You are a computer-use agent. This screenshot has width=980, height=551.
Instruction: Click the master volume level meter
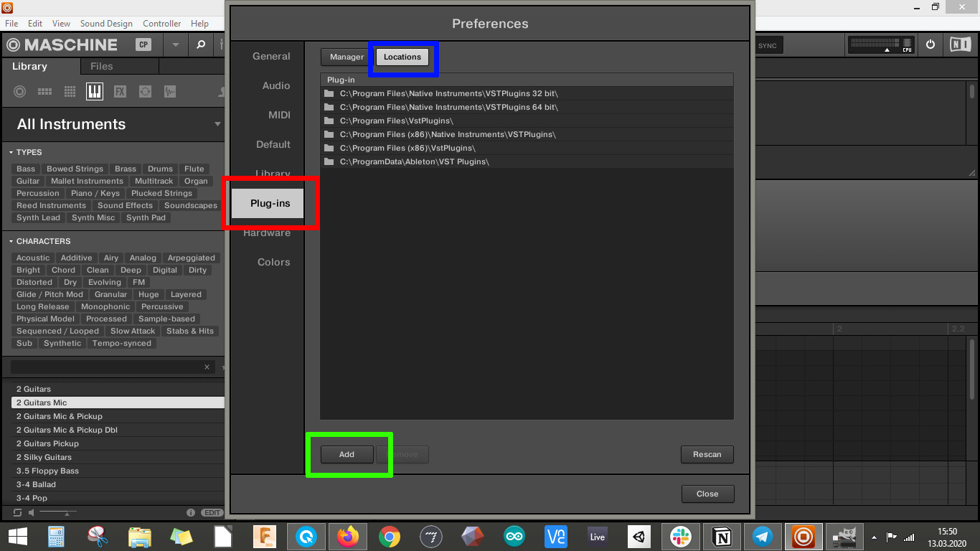pos(873,44)
